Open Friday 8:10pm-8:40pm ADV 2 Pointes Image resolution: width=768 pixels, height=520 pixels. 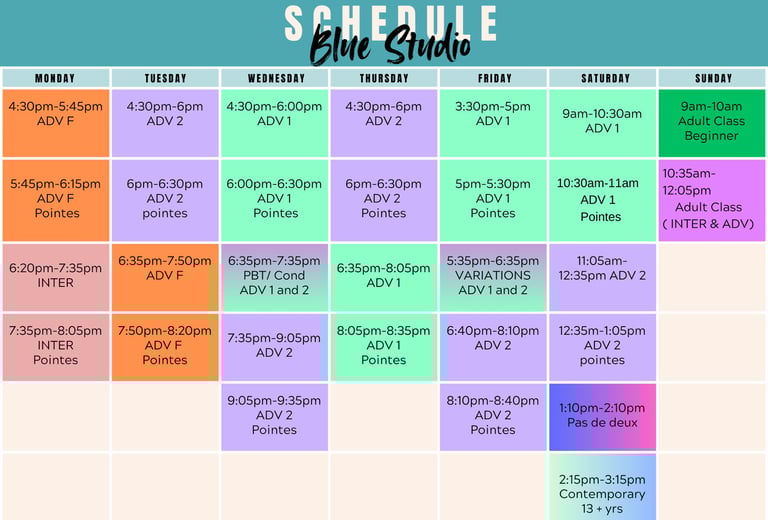pos(493,417)
